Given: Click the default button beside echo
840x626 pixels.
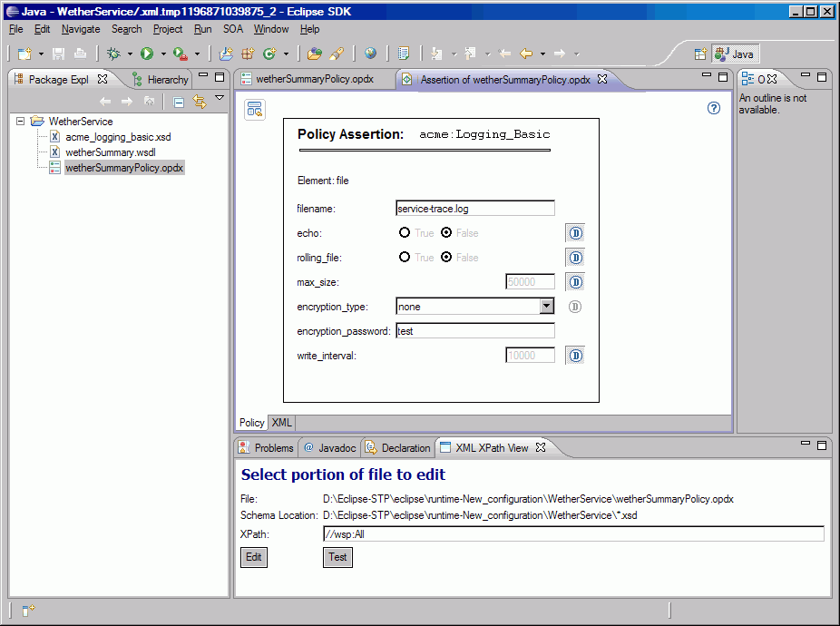Looking at the screenshot, I should tap(575, 233).
